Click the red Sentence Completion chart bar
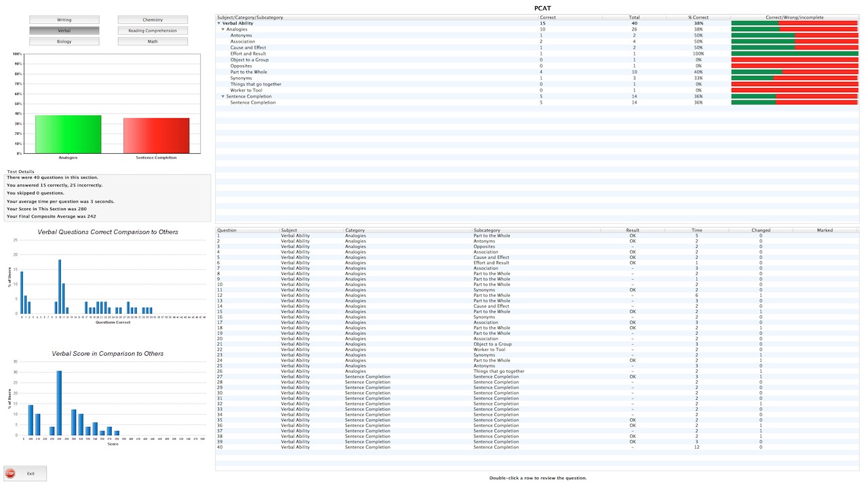This screenshot has width=868, height=488. pyautogui.click(x=156, y=136)
